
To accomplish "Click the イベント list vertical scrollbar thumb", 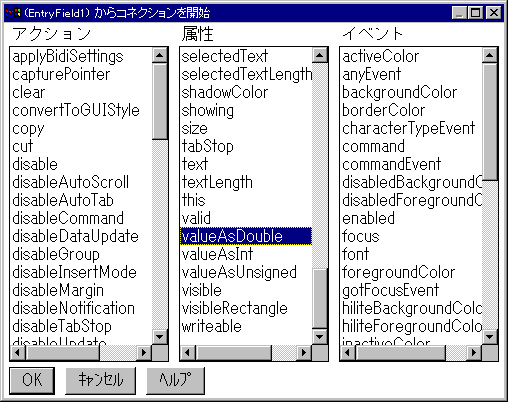I will pos(490,121).
